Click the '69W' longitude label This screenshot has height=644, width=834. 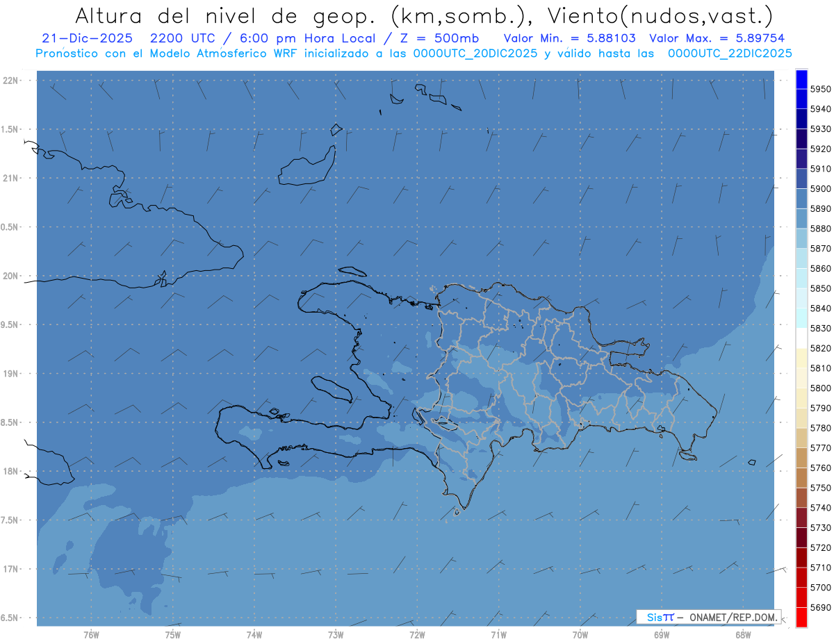tap(662, 634)
